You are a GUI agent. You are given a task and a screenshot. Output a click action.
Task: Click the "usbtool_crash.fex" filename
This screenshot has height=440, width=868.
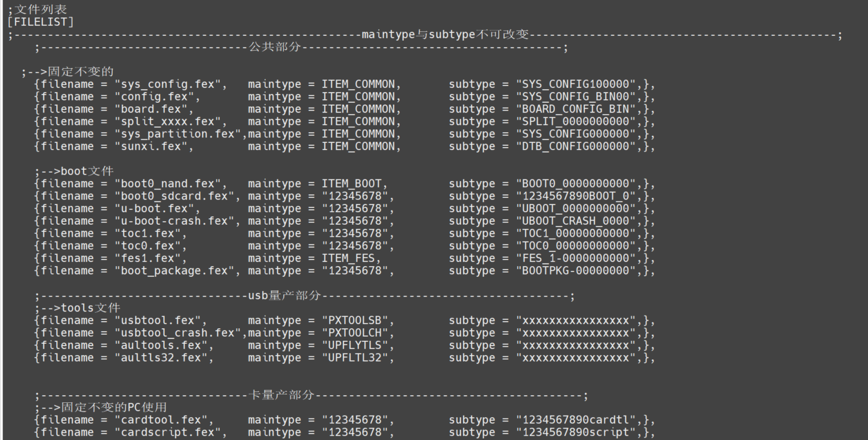click(x=177, y=333)
